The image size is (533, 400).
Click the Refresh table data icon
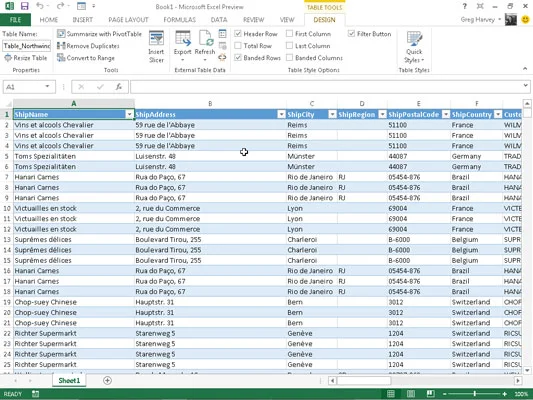pos(206,38)
